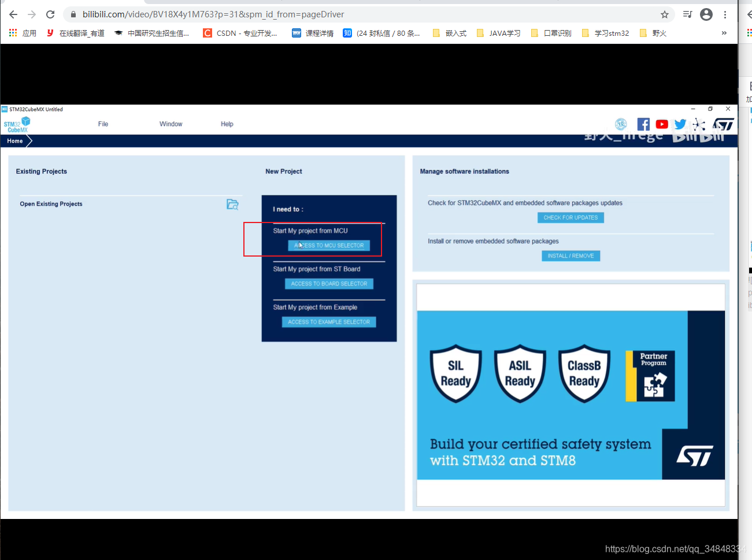
Task: Click the ST logo in the toolbar
Action: point(723,124)
